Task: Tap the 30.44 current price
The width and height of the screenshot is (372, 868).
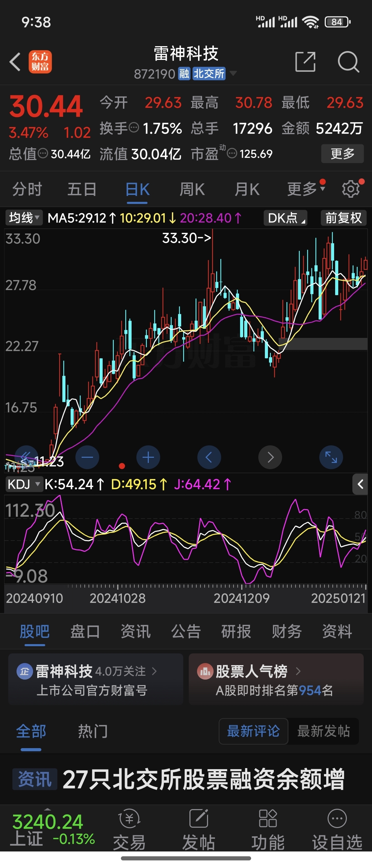Action: point(46,106)
